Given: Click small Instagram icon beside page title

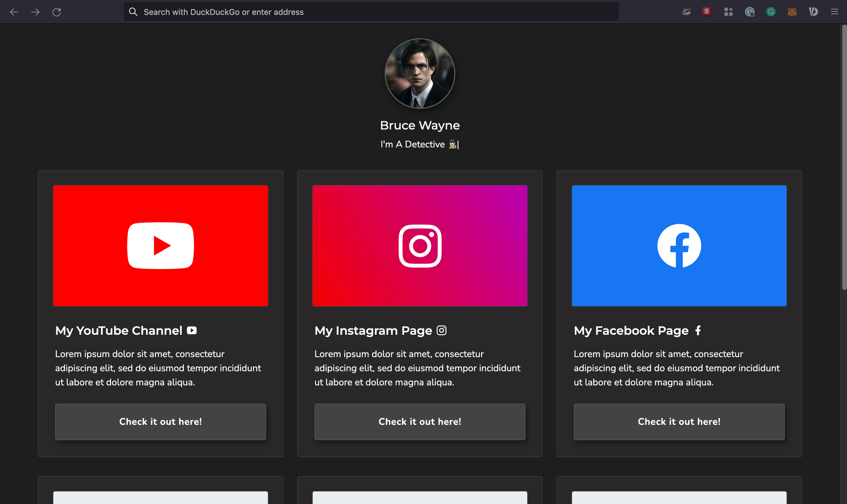Looking at the screenshot, I should (442, 330).
